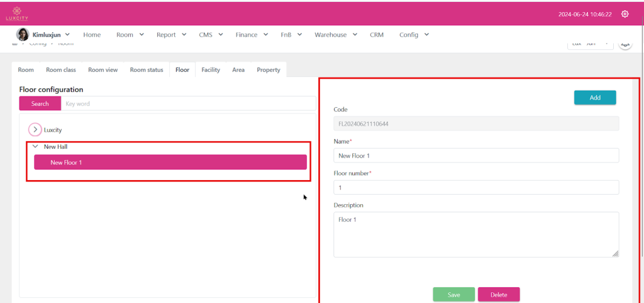
Task: Switch to the Room class tab
Action: pyautogui.click(x=61, y=70)
